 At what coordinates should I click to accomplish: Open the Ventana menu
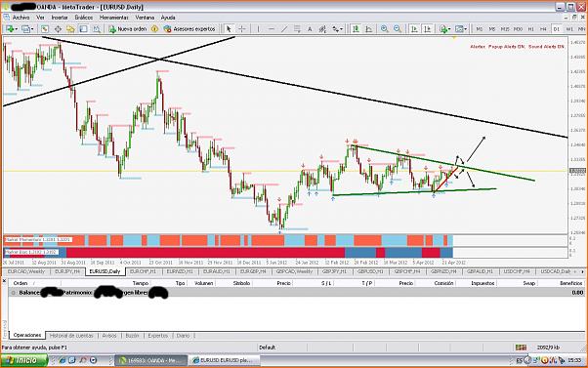click(x=145, y=18)
